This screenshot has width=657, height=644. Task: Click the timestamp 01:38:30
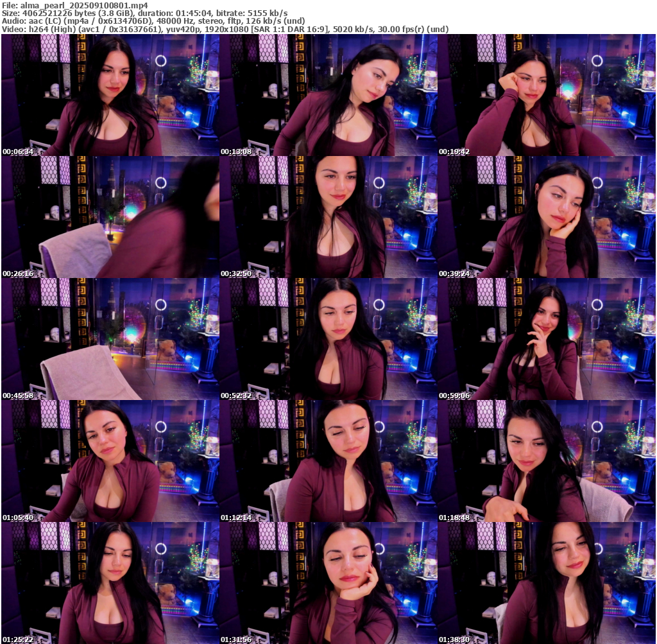point(454,640)
